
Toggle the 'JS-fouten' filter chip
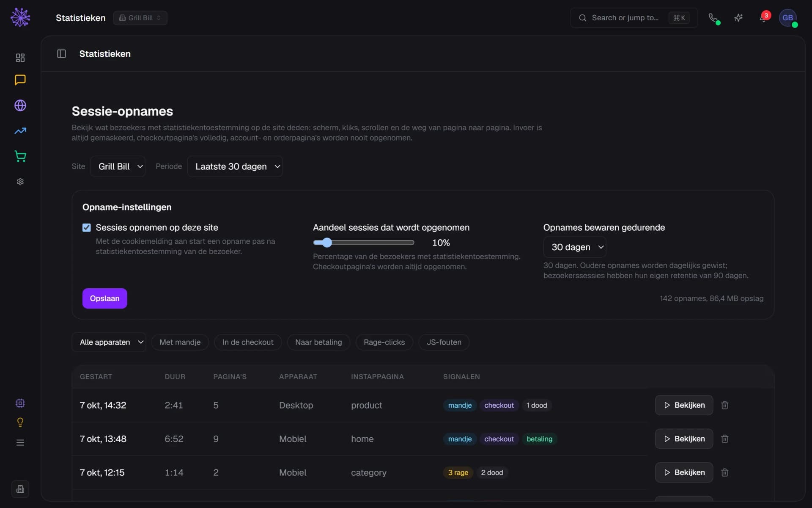pyautogui.click(x=444, y=342)
